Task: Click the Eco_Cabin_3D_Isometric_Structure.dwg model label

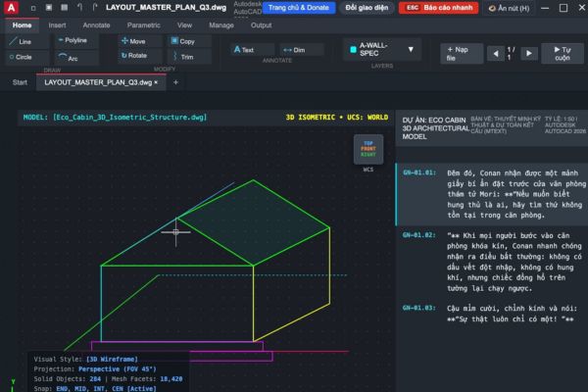Action: (x=129, y=117)
